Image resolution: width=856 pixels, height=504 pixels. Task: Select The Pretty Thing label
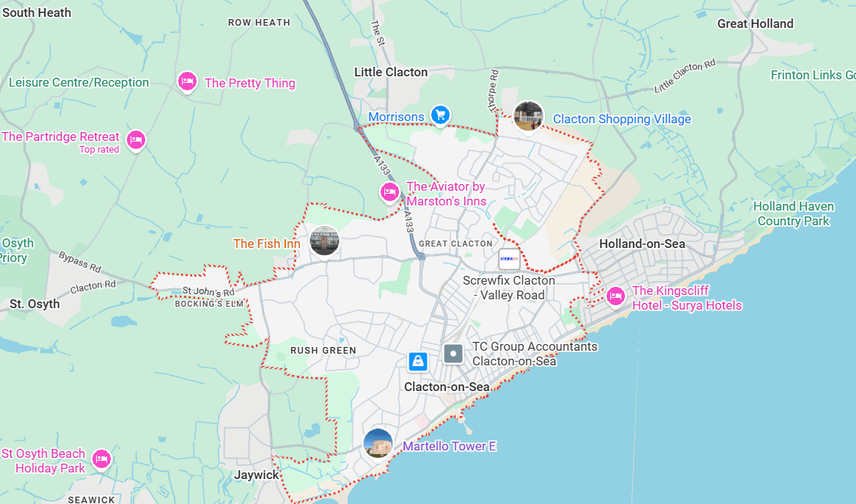pos(250,83)
